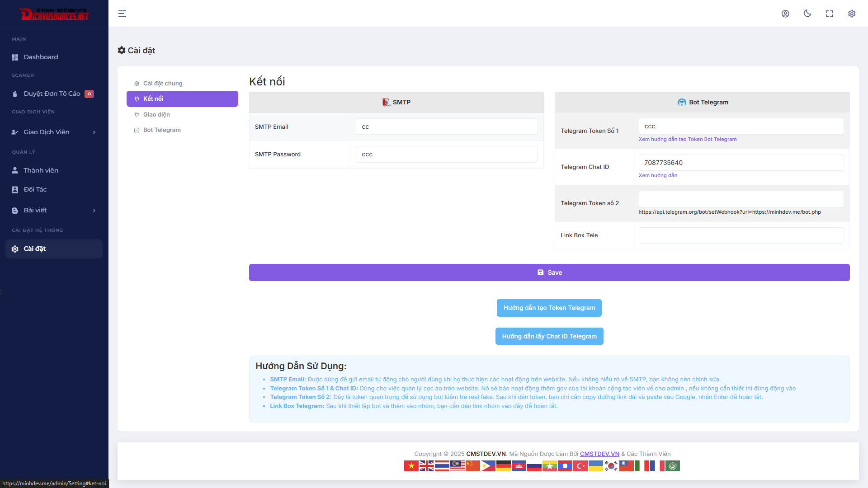The image size is (868, 488).
Task: Toggle dark mode moon icon
Action: [x=807, y=14]
